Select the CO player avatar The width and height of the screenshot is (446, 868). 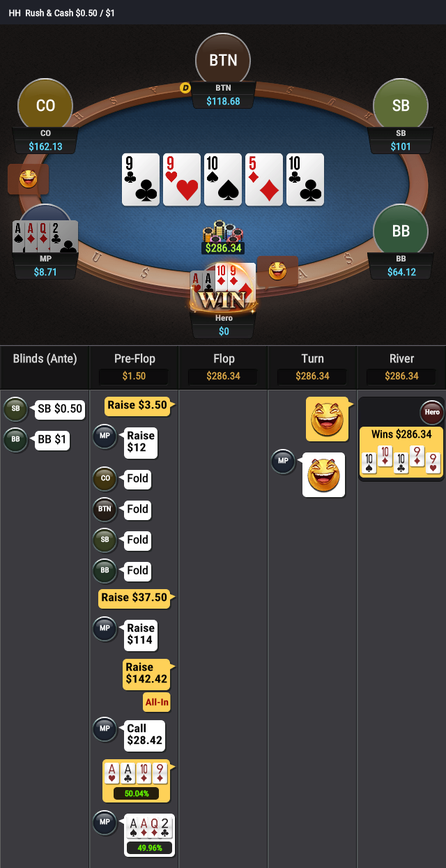pos(45,106)
